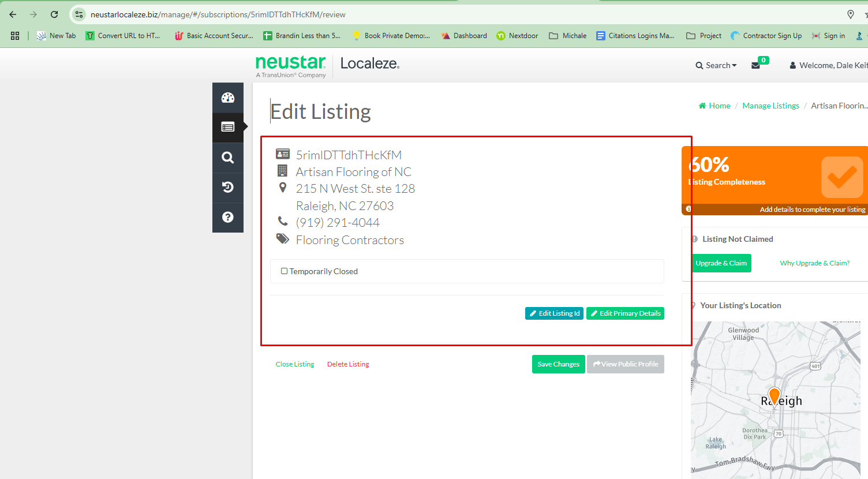This screenshot has height=479, width=868.
Task: Open Basic Account Secur... bookmark
Action: point(214,36)
